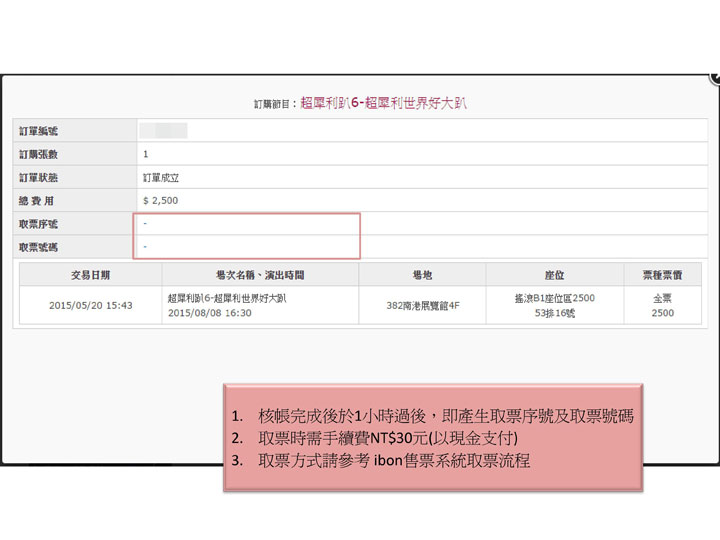Click the 票種票價 column header
720x540 pixels.
click(x=662, y=274)
